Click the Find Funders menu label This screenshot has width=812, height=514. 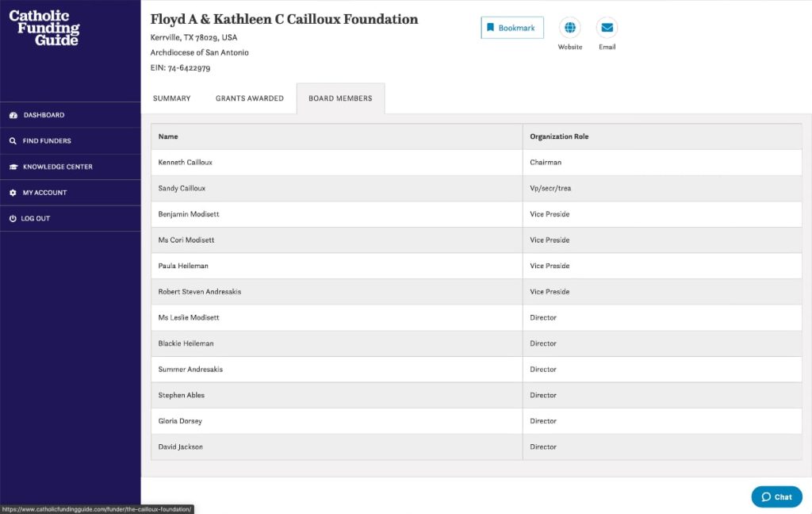pos(47,141)
